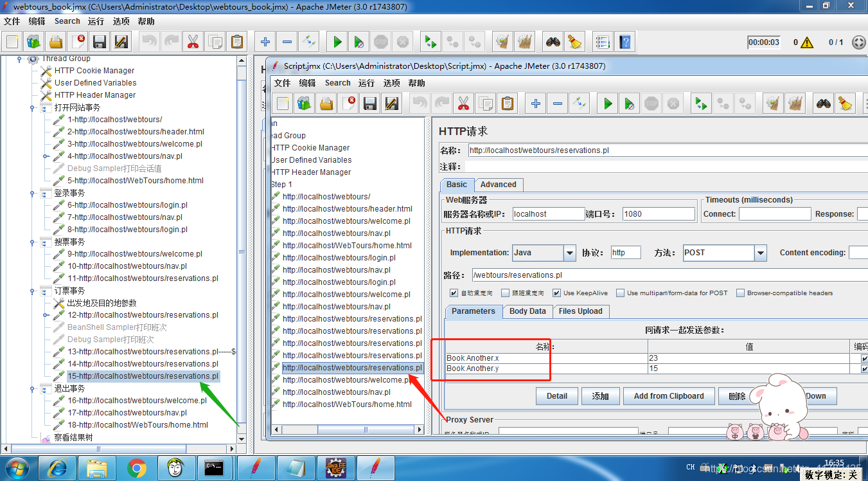Launch Google Chrome from the taskbar
The image size is (868, 481).
coord(136,468)
